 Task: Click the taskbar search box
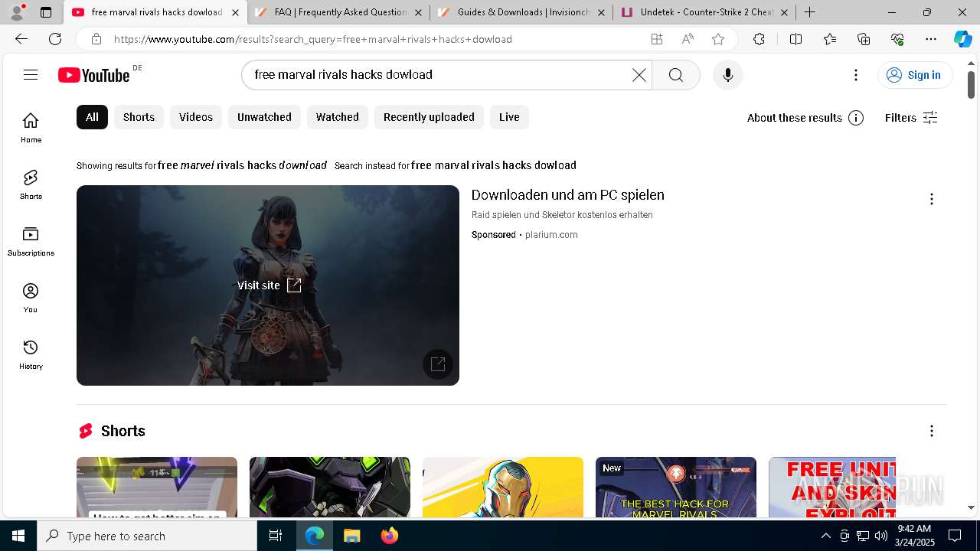[147, 536]
